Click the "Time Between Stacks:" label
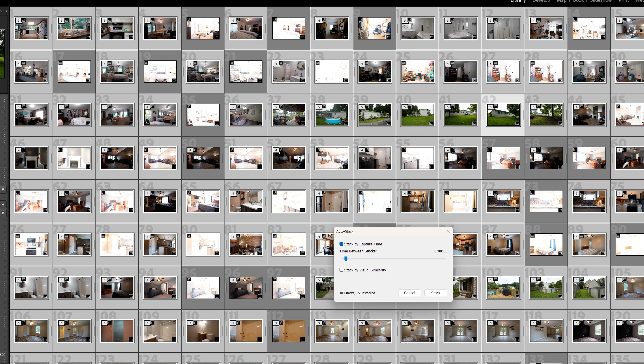The height and width of the screenshot is (364, 644). coord(358,251)
